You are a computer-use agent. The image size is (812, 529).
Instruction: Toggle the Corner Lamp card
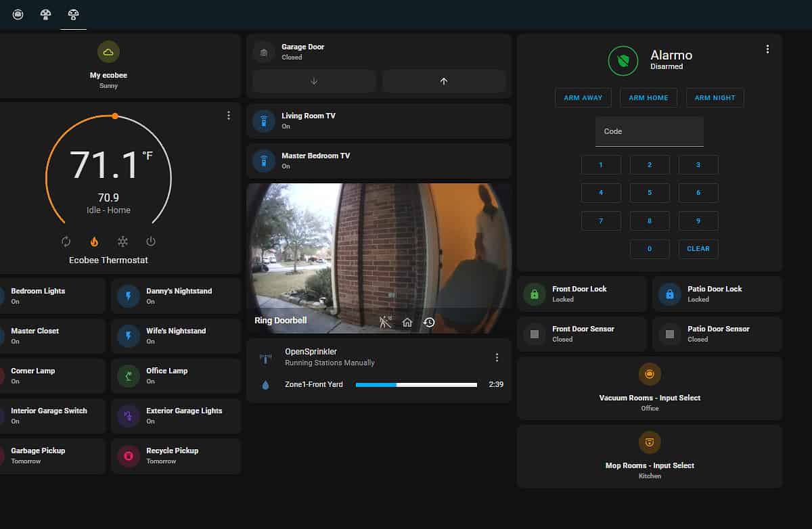click(52, 375)
